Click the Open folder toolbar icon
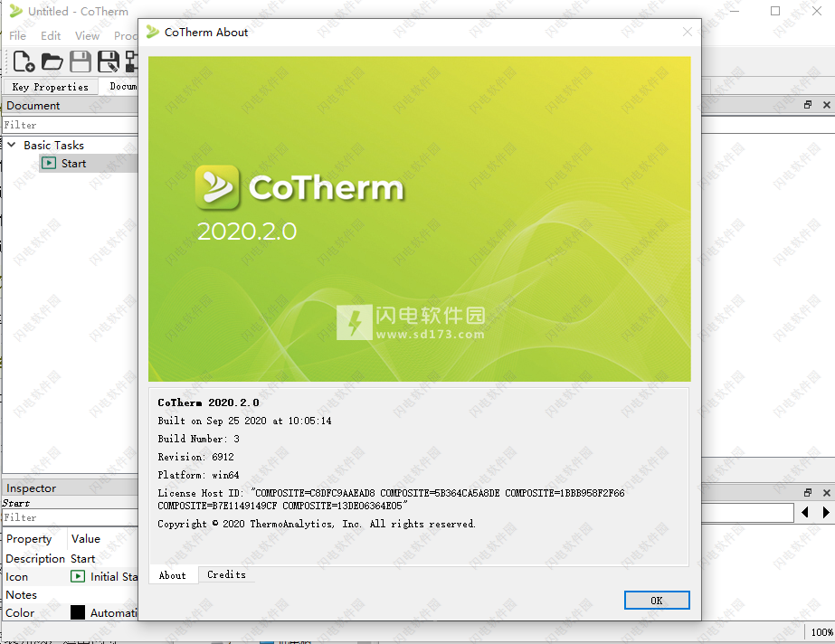 click(52, 62)
